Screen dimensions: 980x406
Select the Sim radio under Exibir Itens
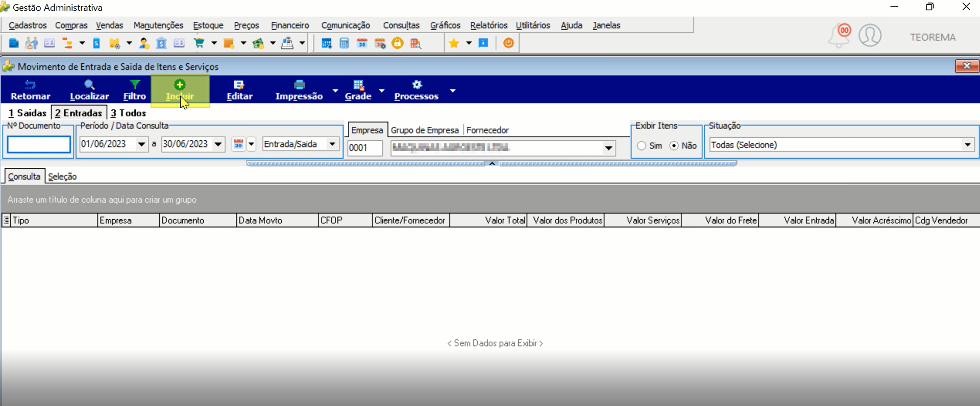pyautogui.click(x=642, y=146)
